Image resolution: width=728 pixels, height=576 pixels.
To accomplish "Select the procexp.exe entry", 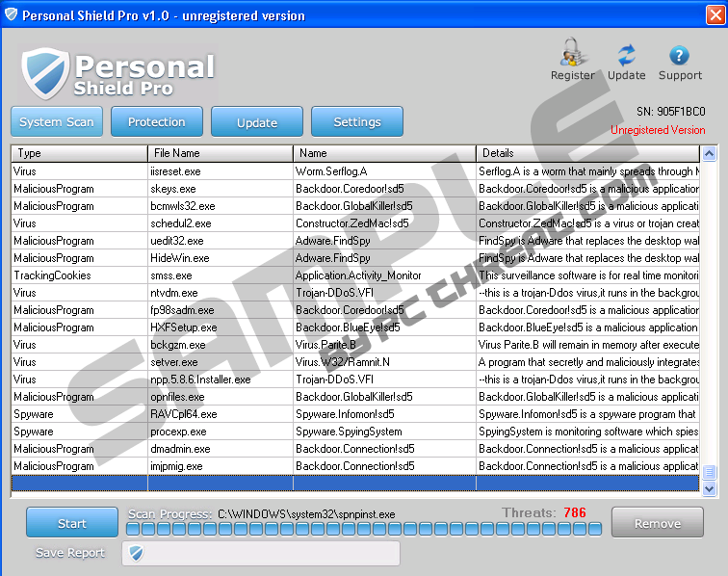I will point(355,432).
